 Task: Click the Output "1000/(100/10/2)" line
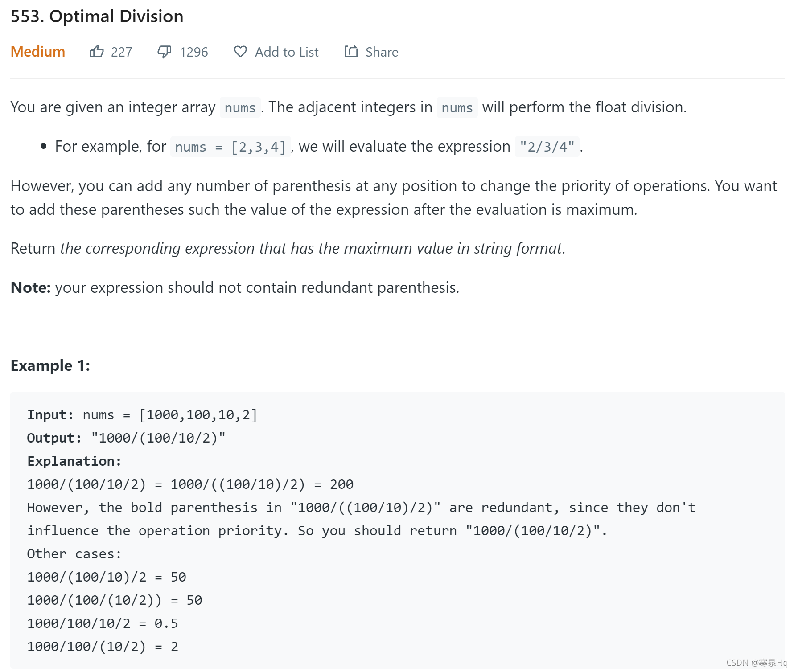coord(126,438)
